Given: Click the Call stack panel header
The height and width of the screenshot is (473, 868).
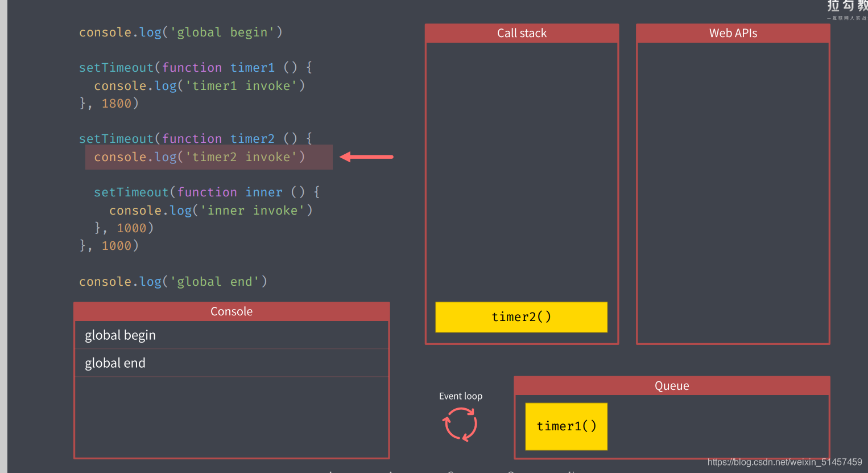Looking at the screenshot, I should [522, 33].
